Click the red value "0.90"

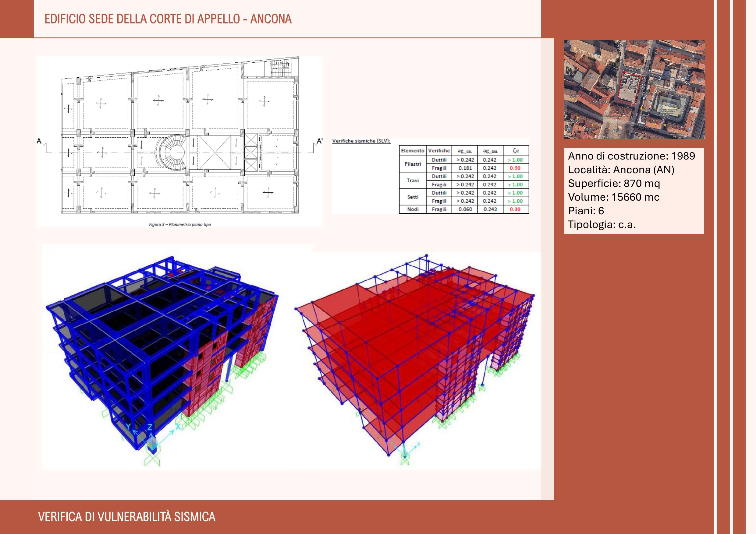(515, 168)
